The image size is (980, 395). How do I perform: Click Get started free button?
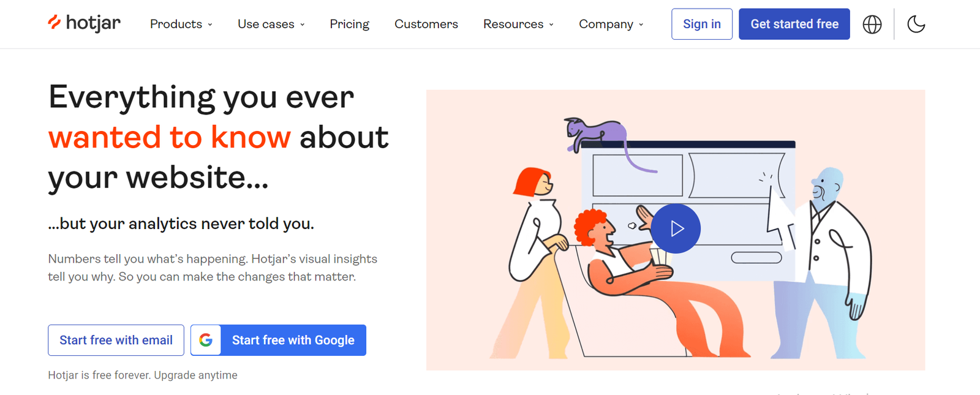(794, 24)
